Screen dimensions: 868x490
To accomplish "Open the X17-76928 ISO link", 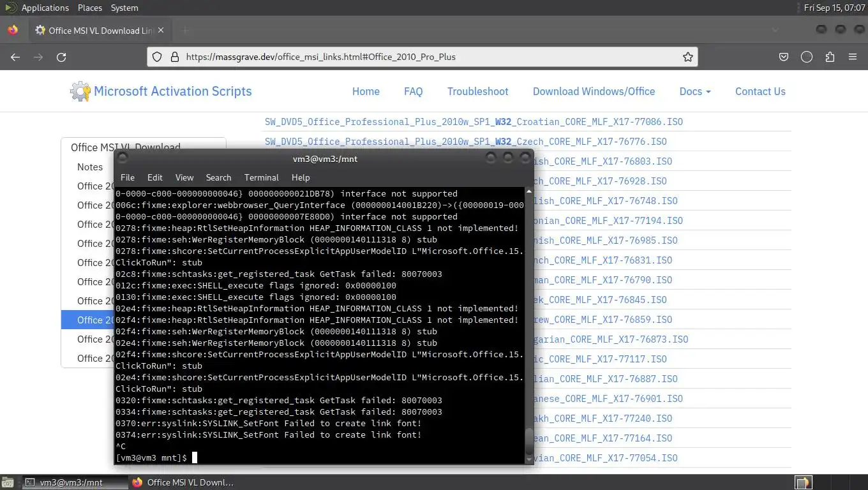I will click(601, 181).
